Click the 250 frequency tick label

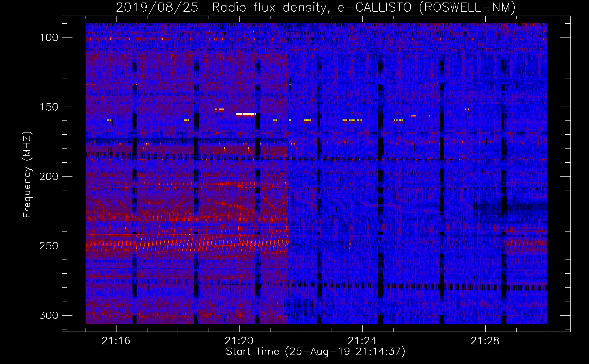[x=49, y=246]
